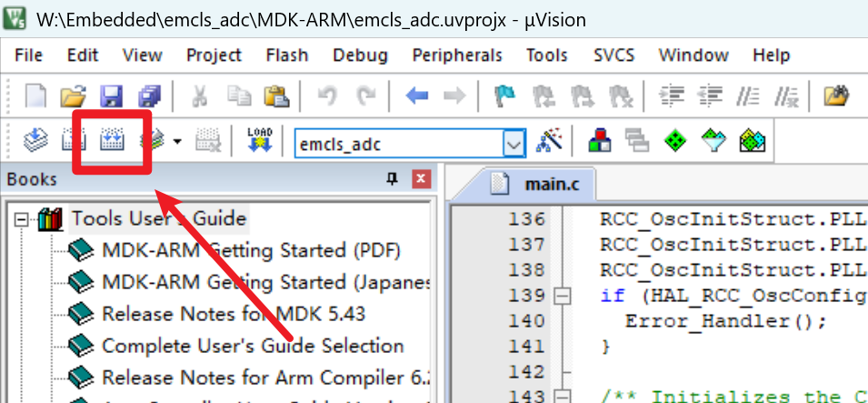The height and width of the screenshot is (403, 868).
Task: Open MDK-ARM Getting Started (Japanese) book
Action: pyautogui.click(x=266, y=282)
